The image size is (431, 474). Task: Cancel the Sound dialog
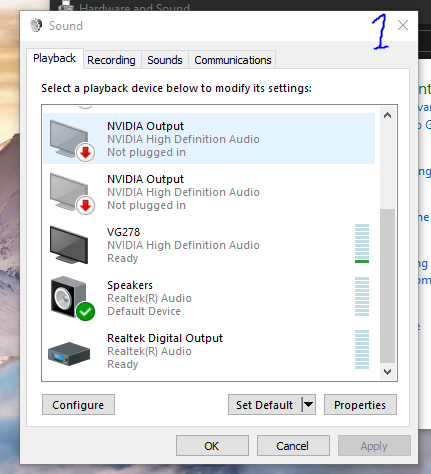coord(293,446)
